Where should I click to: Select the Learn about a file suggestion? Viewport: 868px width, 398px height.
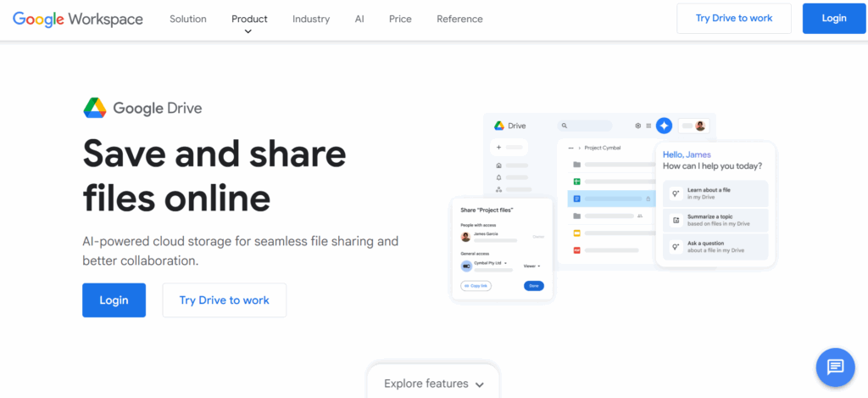pyautogui.click(x=715, y=193)
